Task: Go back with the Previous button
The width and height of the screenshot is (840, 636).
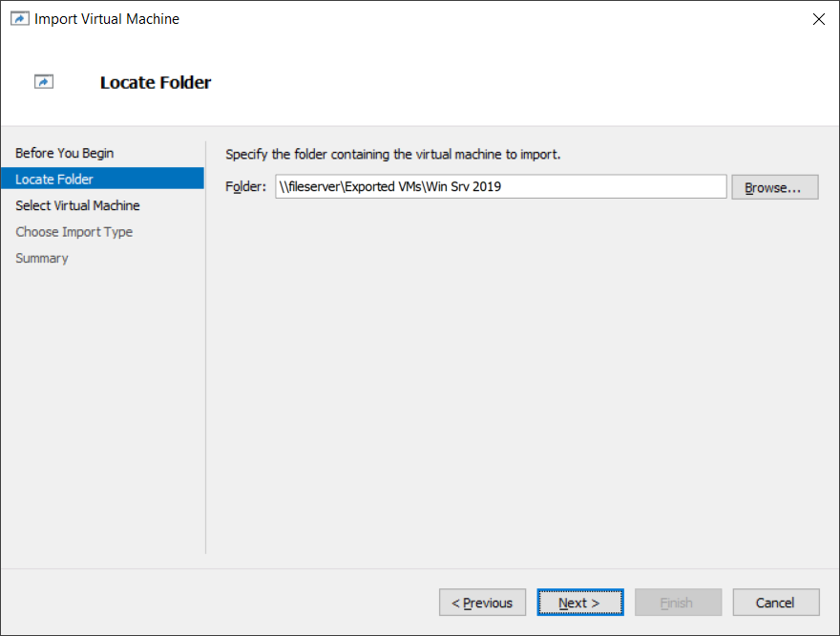Action: (482, 603)
